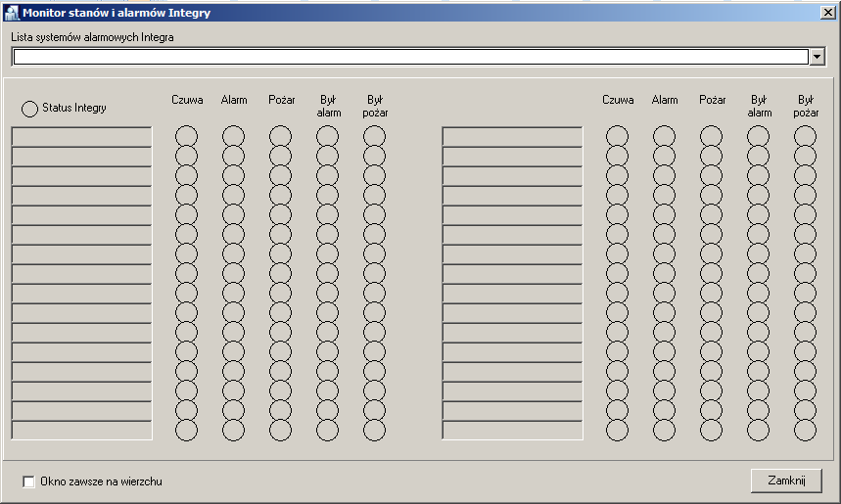
Task: Click last-row Był pożar indicator in right group
Action: pyautogui.click(x=805, y=430)
